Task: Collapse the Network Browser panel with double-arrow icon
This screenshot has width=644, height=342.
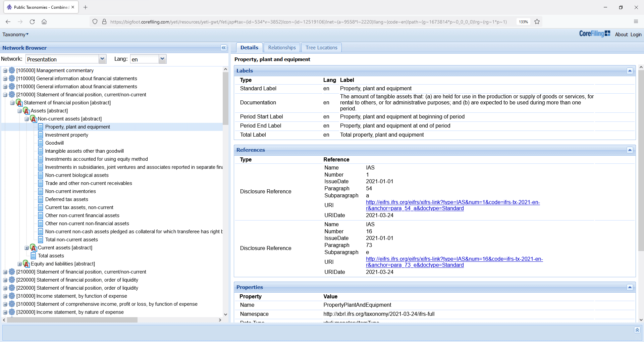Action: pyautogui.click(x=224, y=48)
